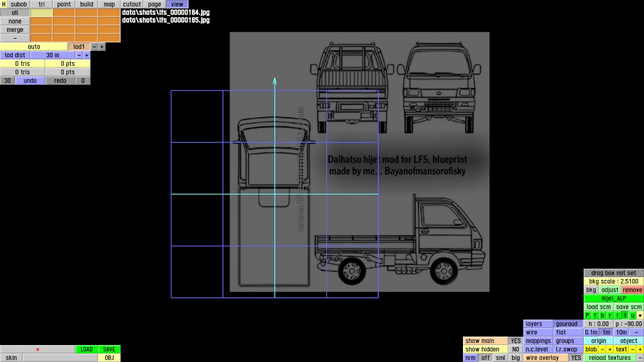
Task: Select the 1m grid size
Action: click(x=606, y=332)
